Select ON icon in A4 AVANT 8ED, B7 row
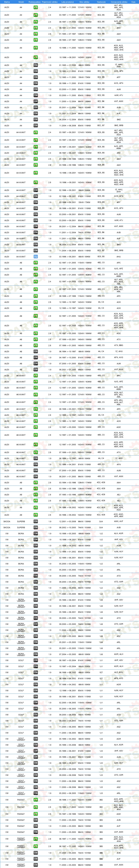The image size is (139, 868). coord(36,251)
